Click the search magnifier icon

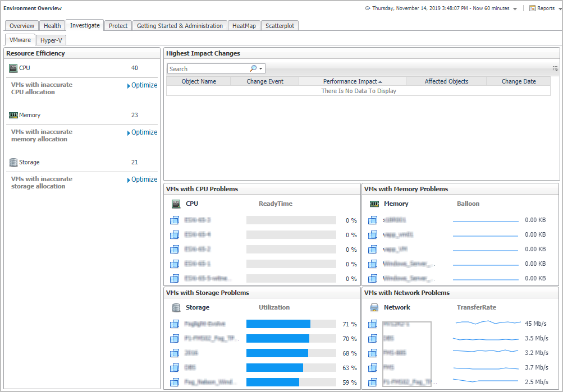click(253, 68)
